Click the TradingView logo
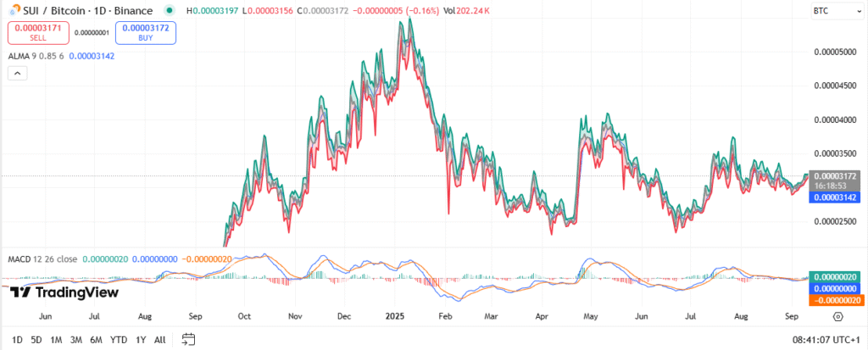This screenshot has height=350, width=868. coord(64,292)
